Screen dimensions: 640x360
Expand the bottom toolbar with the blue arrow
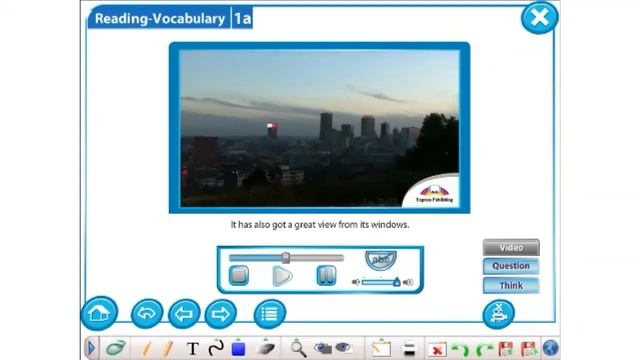tap(91, 348)
